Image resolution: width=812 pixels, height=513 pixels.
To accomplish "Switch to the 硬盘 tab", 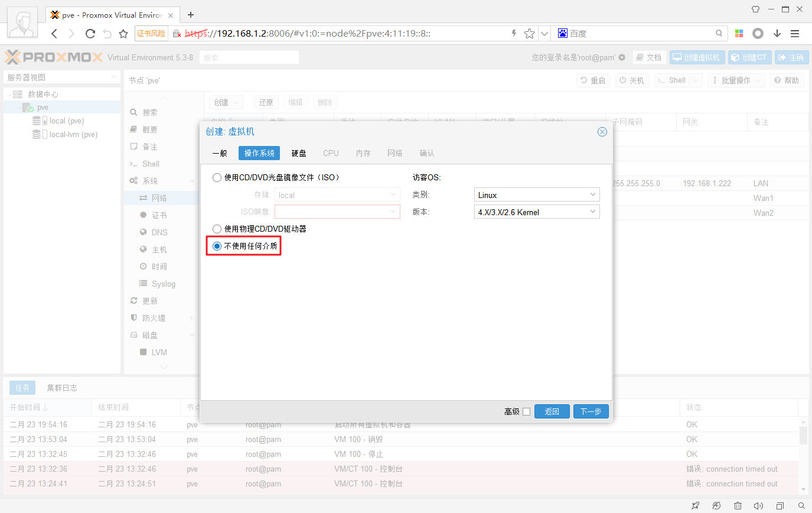I will [299, 153].
